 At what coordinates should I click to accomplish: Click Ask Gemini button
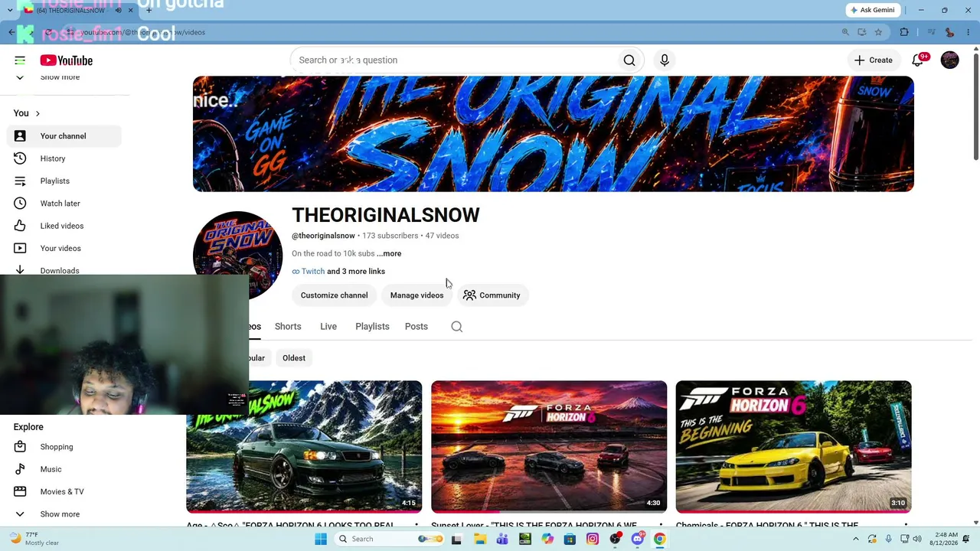click(872, 10)
